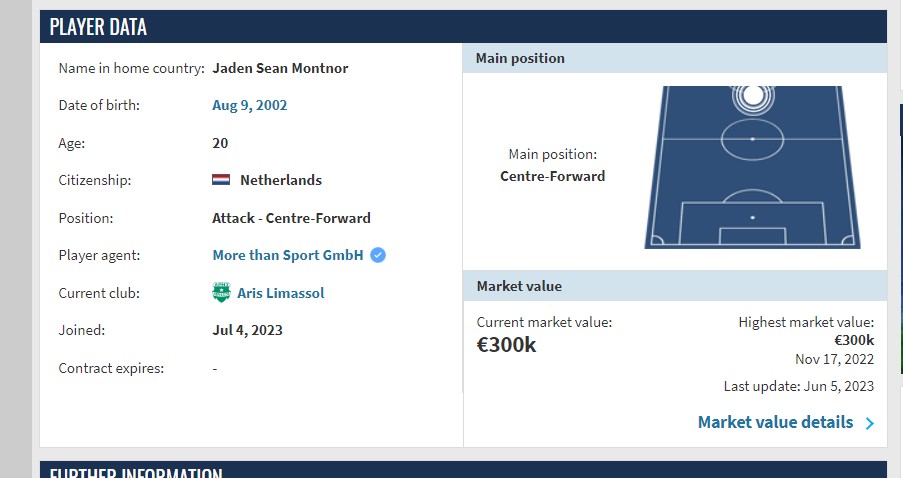Click the Market value panel header
This screenshot has height=478, width=903.
click(675, 286)
